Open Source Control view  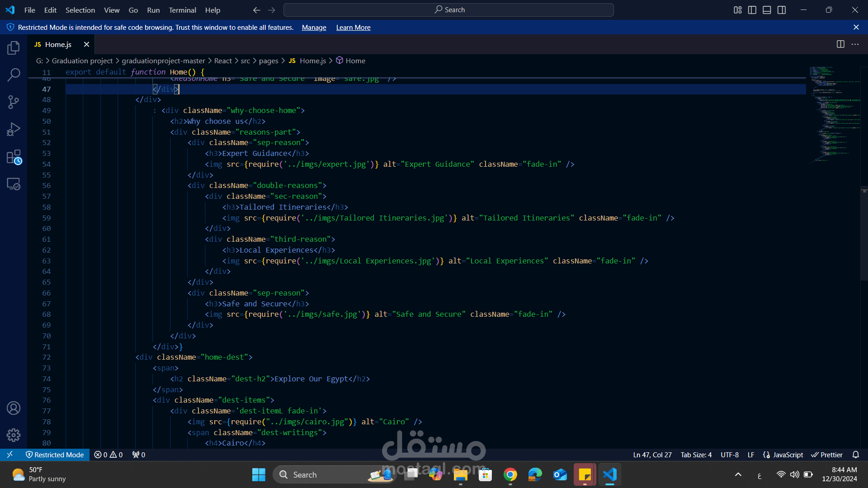pyautogui.click(x=14, y=102)
